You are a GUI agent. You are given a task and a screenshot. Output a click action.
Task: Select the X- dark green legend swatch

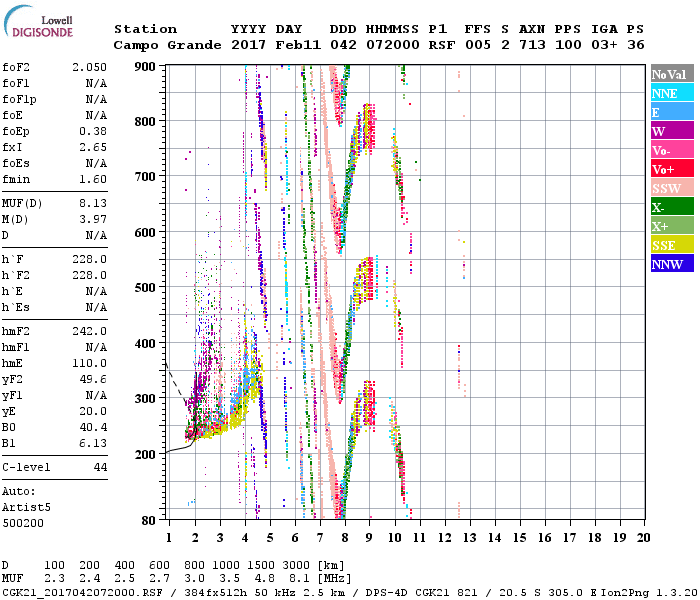(x=668, y=207)
